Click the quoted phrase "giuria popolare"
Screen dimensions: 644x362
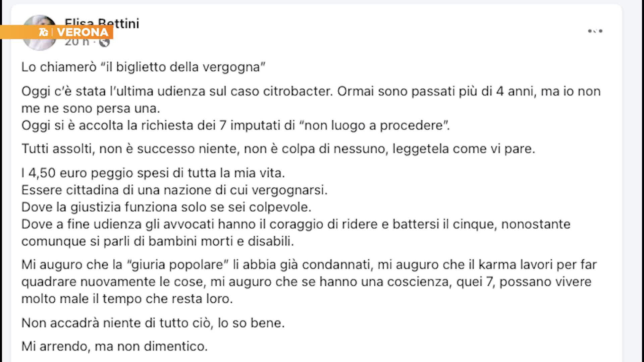[178, 265]
